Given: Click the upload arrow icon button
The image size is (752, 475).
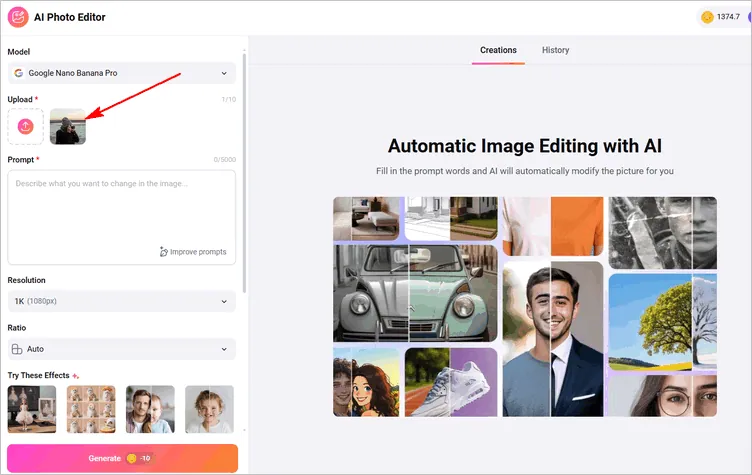Looking at the screenshot, I should (x=25, y=126).
